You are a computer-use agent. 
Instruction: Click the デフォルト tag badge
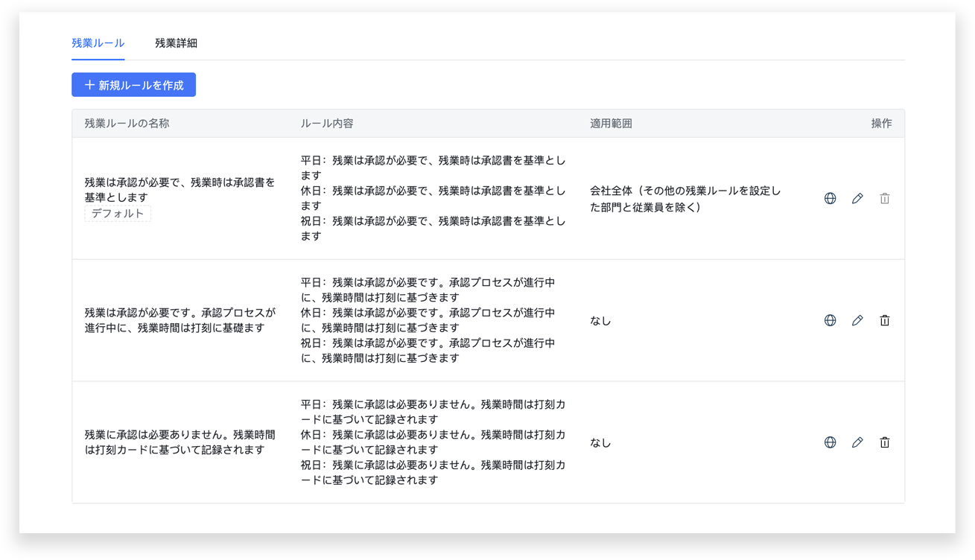tap(118, 214)
